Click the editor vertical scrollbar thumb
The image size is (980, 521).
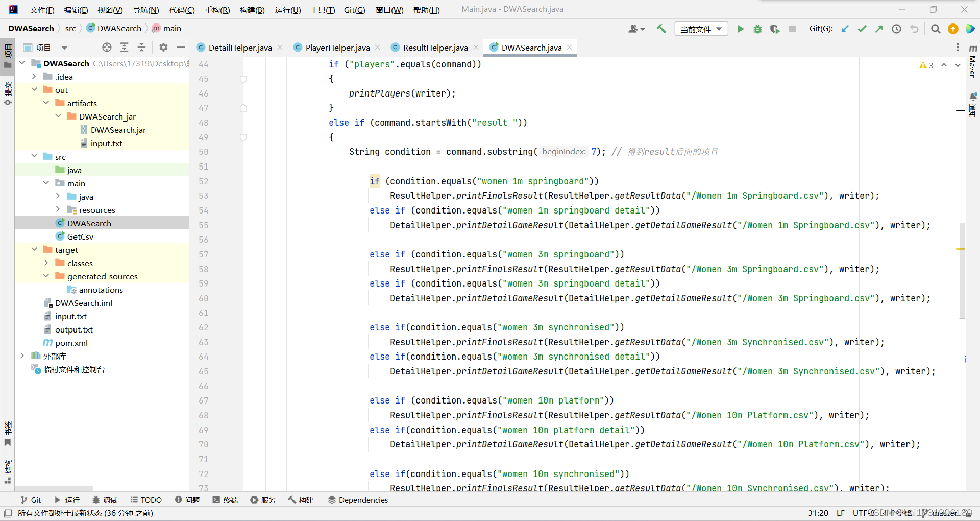click(x=962, y=270)
